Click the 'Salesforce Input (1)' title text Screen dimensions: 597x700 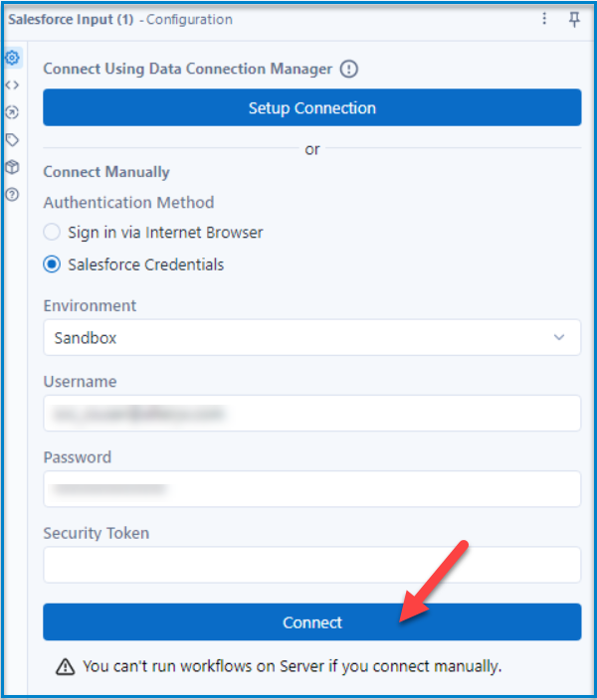(x=71, y=20)
